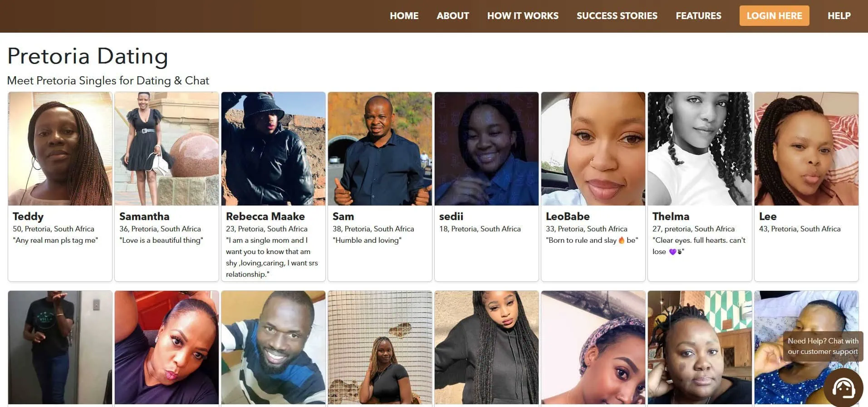Open the customer support chat icon
The height and width of the screenshot is (407, 868).
pyautogui.click(x=843, y=388)
